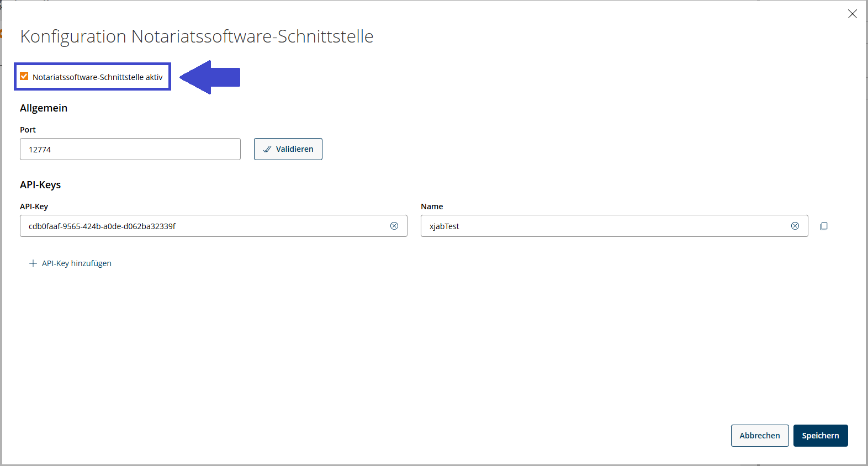
Task: Click the plus icon for adding an API key
Action: click(33, 263)
